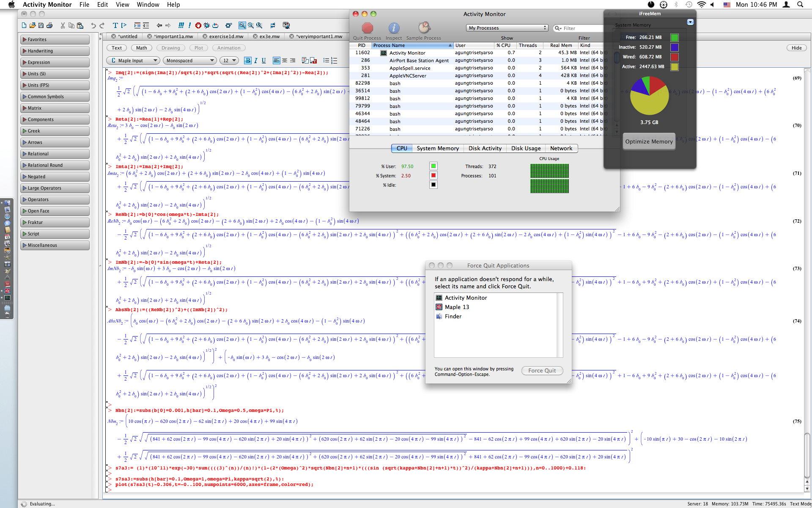Switch to the System Memory tab

[x=437, y=148]
